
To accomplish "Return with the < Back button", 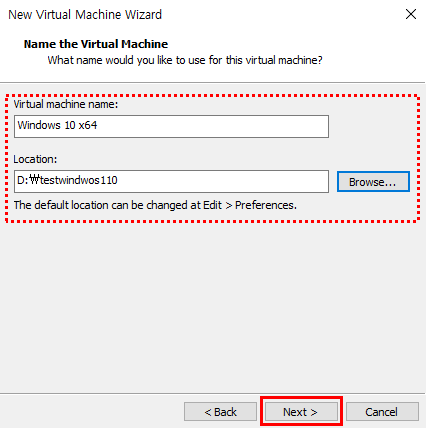I will [x=220, y=412].
